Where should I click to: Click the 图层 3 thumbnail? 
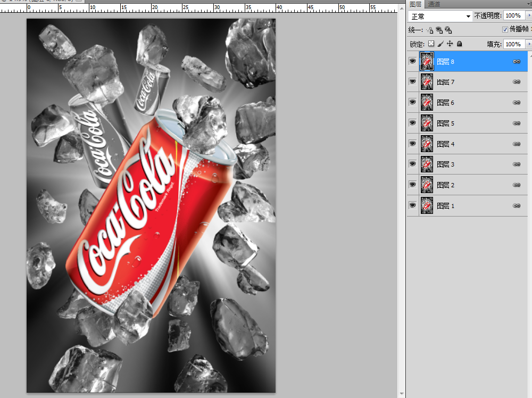pyautogui.click(x=427, y=164)
